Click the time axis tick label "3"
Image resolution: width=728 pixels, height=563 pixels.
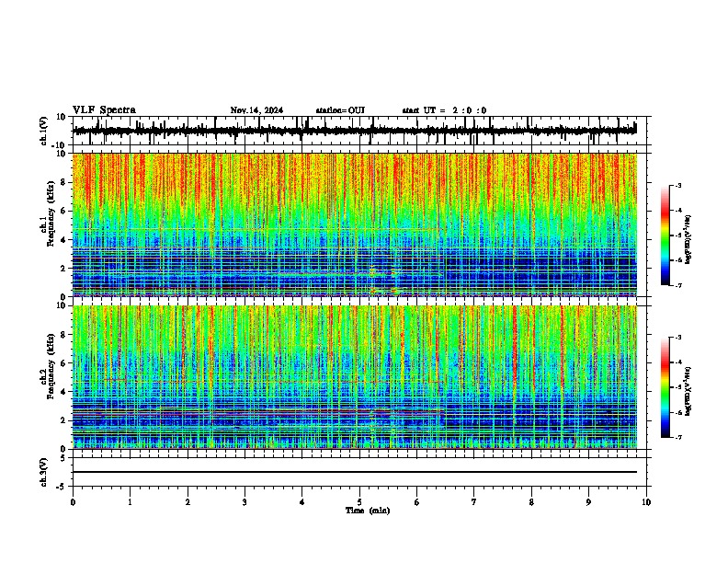(245, 502)
